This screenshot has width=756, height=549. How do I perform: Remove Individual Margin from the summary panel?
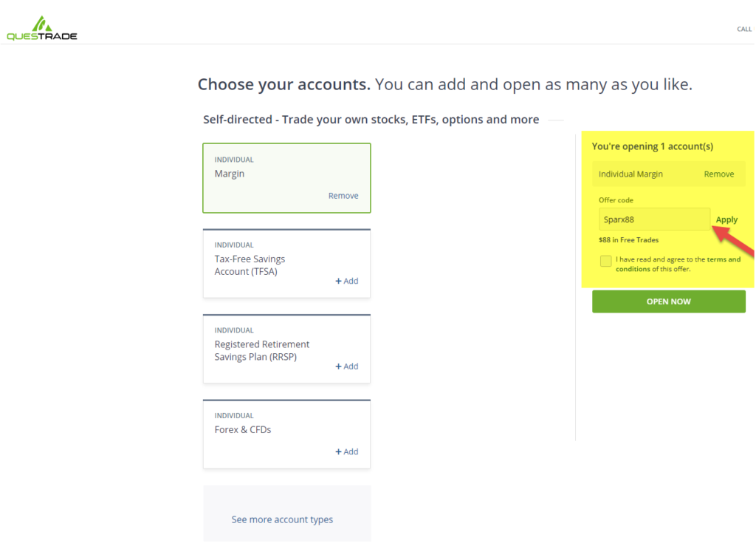720,174
